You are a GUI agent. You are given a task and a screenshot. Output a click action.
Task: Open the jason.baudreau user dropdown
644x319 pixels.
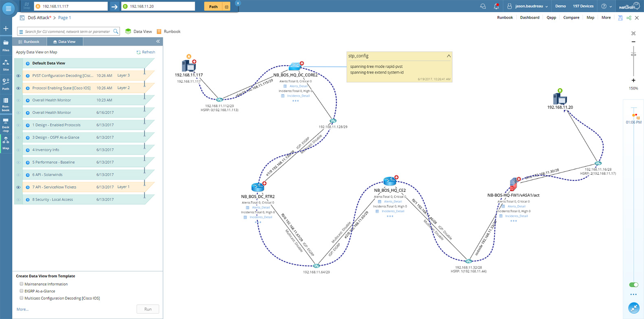(x=528, y=6)
